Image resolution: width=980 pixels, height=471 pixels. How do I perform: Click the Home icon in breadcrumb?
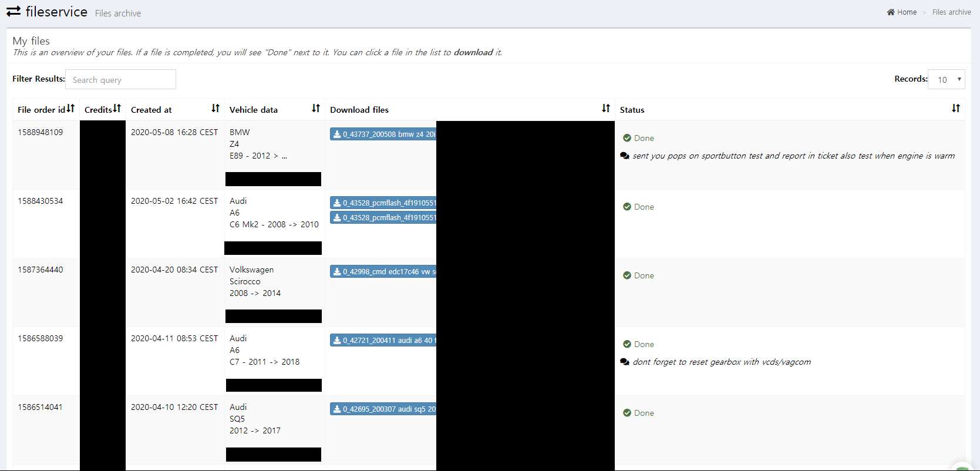tap(891, 12)
